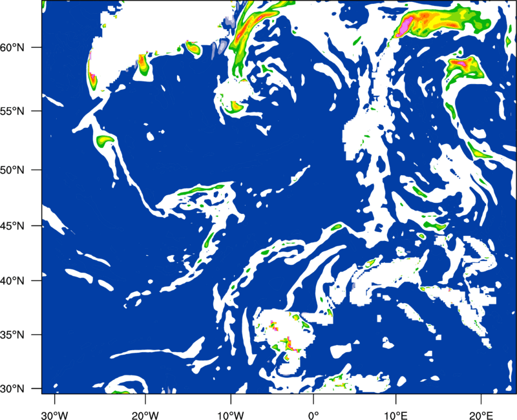Screen dimensions: 517x420
Task: Click the 30°N latitude label
Action: click(x=12, y=389)
